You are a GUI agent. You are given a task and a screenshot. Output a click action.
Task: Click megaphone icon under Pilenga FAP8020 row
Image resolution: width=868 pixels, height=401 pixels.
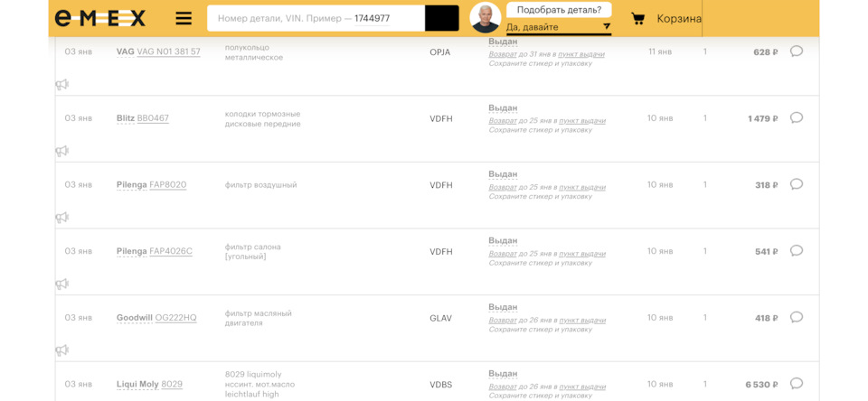(61, 218)
